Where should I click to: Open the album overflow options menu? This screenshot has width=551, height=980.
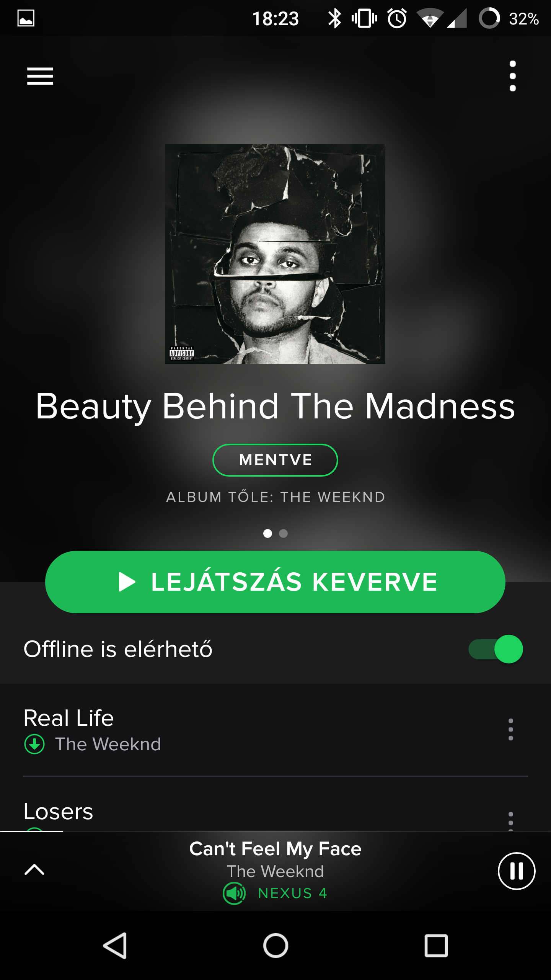pos(513,76)
